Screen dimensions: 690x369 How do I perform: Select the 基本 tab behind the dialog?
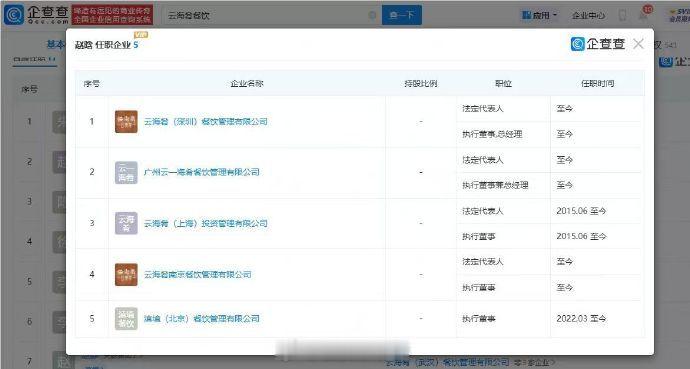click(x=56, y=44)
